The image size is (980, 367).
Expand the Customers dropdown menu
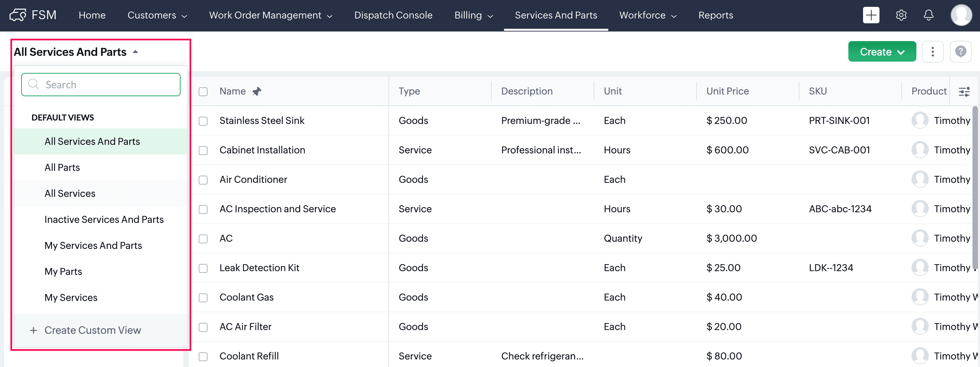[x=157, y=15]
